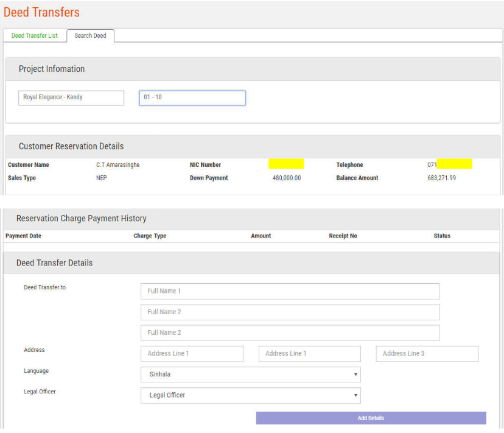Expand the Legal Officer dropdown
This screenshot has width=504, height=433.
(250, 395)
